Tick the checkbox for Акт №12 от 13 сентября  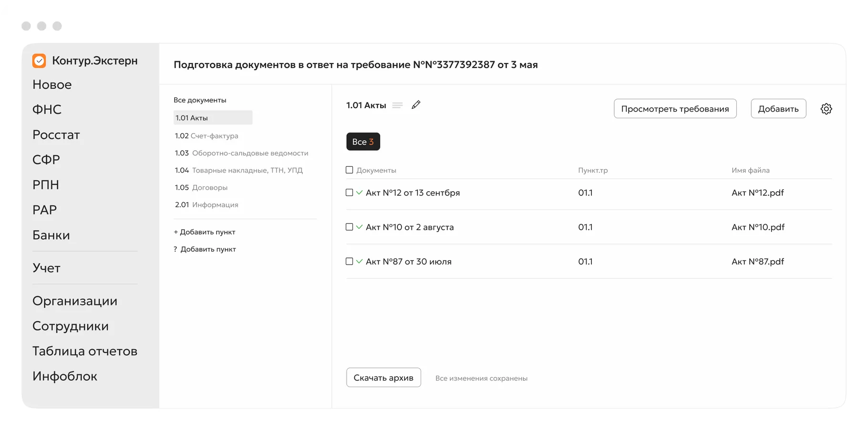[349, 193]
